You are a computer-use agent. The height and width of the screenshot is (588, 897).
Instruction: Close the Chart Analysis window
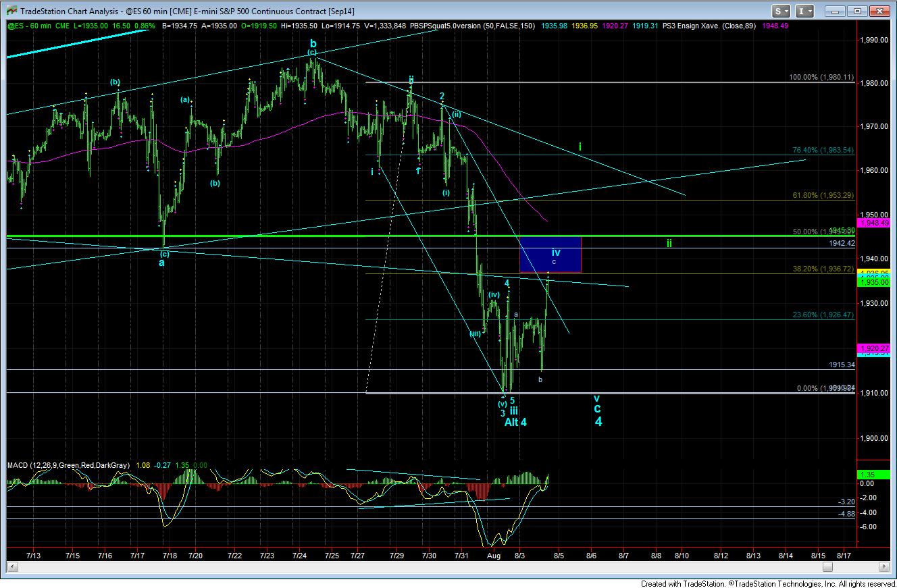[879, 11]
